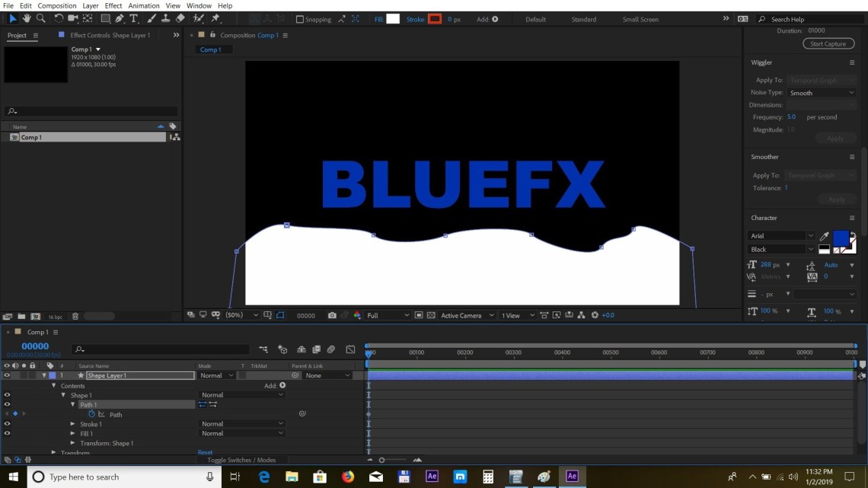
Task: Collapse the Shape Layer 1 properties
Action: click(x=43, y=375)
